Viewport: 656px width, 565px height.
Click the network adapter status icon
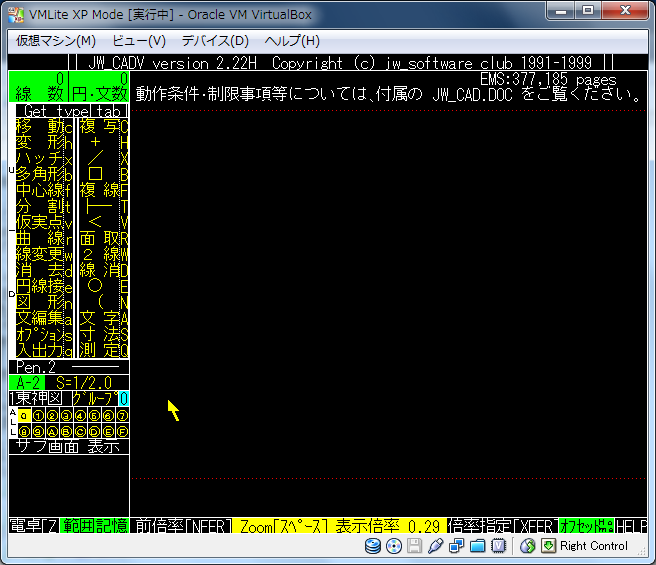click(456, 546)
